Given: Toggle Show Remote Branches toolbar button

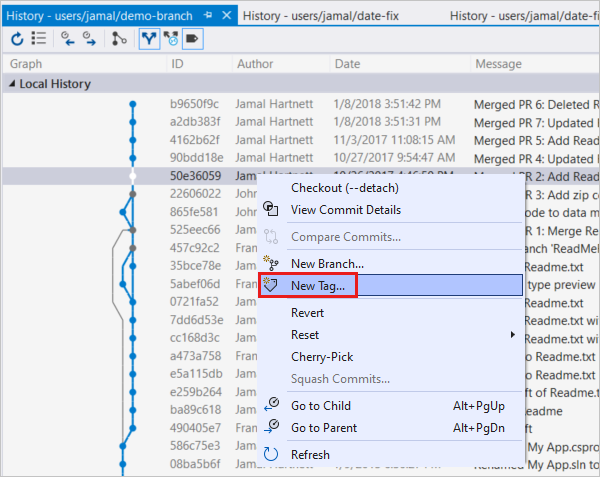Looking at the screenshot, I should pyautogui.click(x=171, y=39).
